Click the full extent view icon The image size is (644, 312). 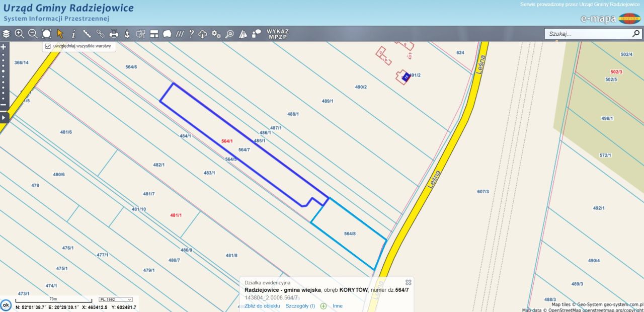coord(46,34)
